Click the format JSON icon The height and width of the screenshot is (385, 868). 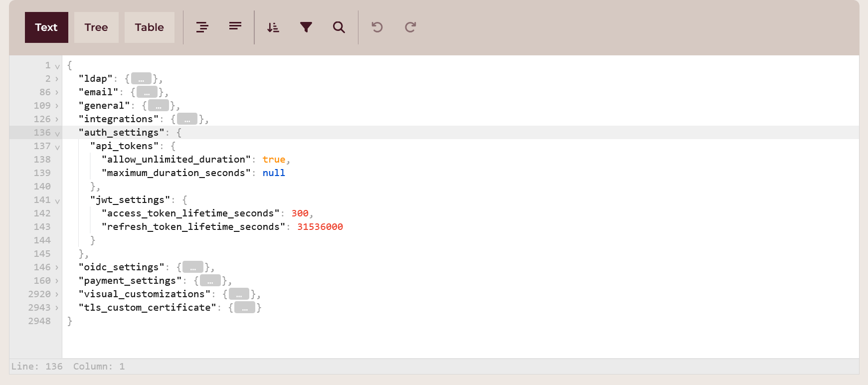coord(202,27)
